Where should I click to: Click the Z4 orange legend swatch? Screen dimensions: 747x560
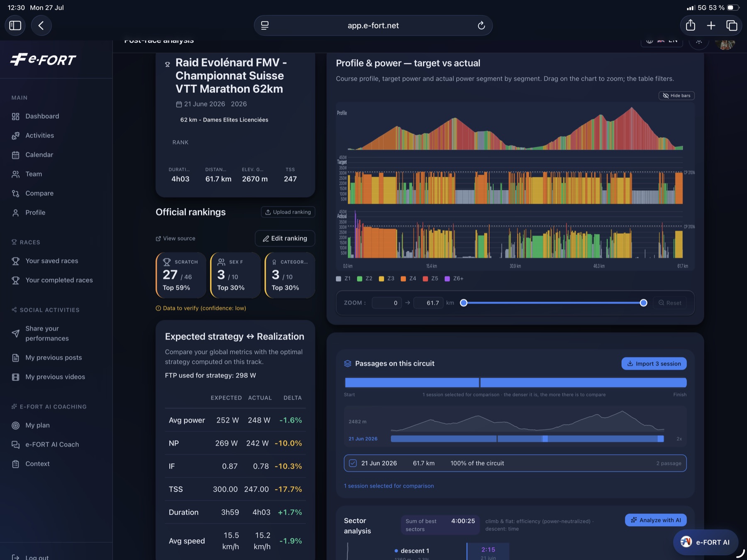pos(403,279)
